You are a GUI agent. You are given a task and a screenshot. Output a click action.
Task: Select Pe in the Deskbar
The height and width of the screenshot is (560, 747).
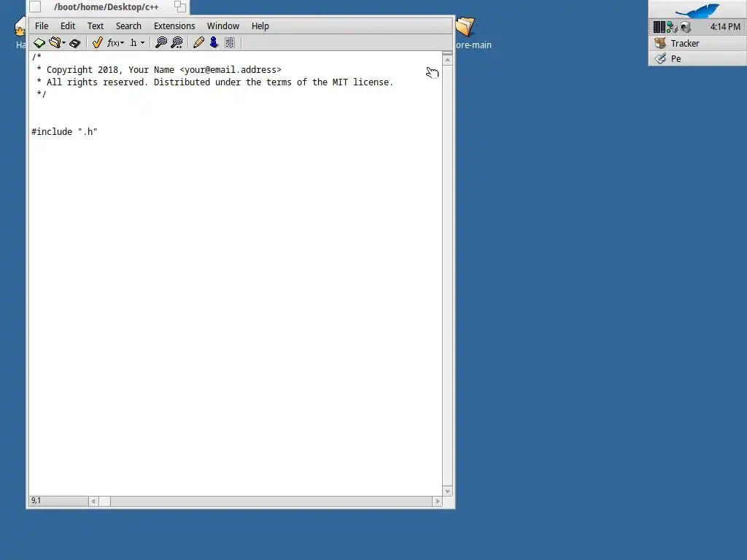click(697, 58)
